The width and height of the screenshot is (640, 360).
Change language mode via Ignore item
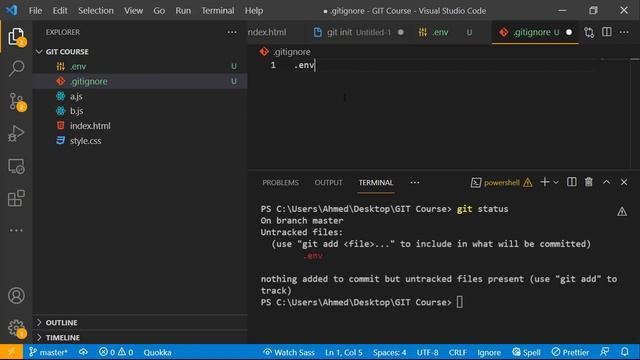pos(489,352)
